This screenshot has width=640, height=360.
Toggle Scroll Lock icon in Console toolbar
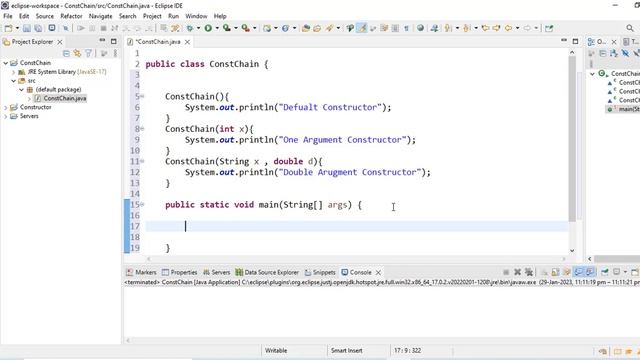click(555, 272)
